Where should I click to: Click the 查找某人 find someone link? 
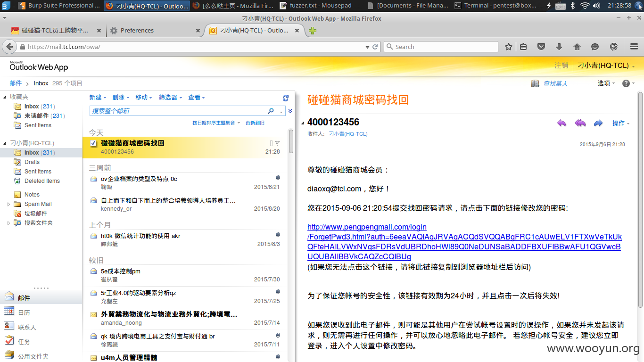click(x=555, y=83)
